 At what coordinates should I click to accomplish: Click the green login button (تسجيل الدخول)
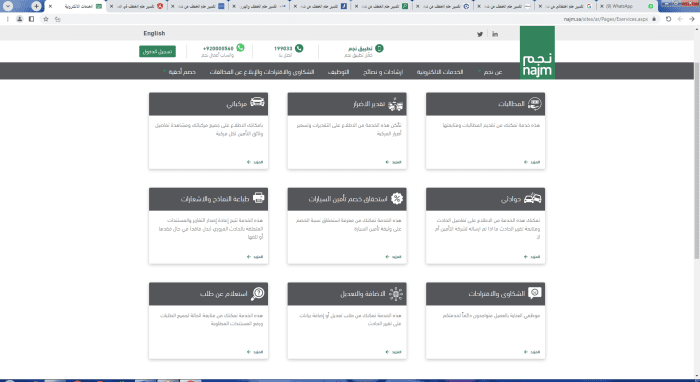157,51
